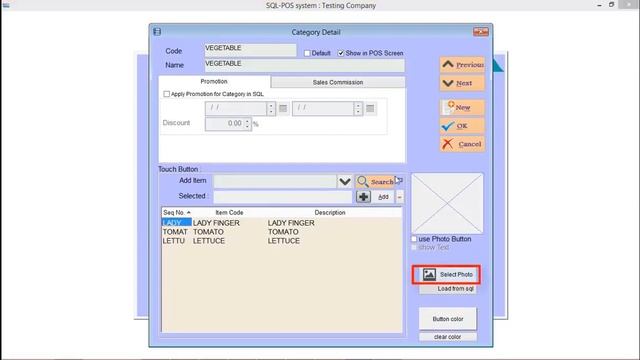Image resolution: width=640 pixels, height=360 pixels.
Task: Open the start date calendar icon
Action: pyautogui.click(x=283, y=109)
